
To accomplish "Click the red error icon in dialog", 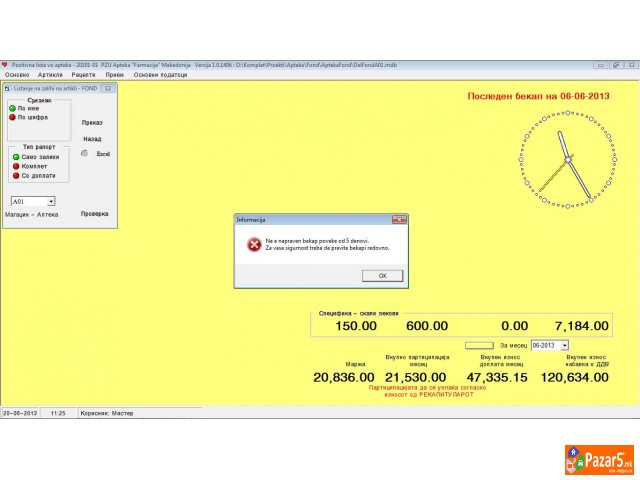I will pos(253,244).
